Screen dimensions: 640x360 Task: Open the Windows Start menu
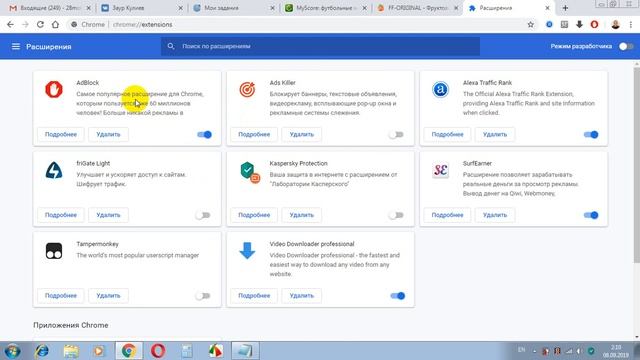[12, 351]
